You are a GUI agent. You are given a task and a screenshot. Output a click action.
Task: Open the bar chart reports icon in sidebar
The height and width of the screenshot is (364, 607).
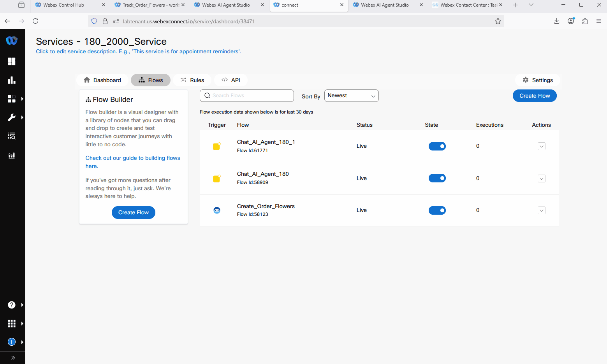12,80
